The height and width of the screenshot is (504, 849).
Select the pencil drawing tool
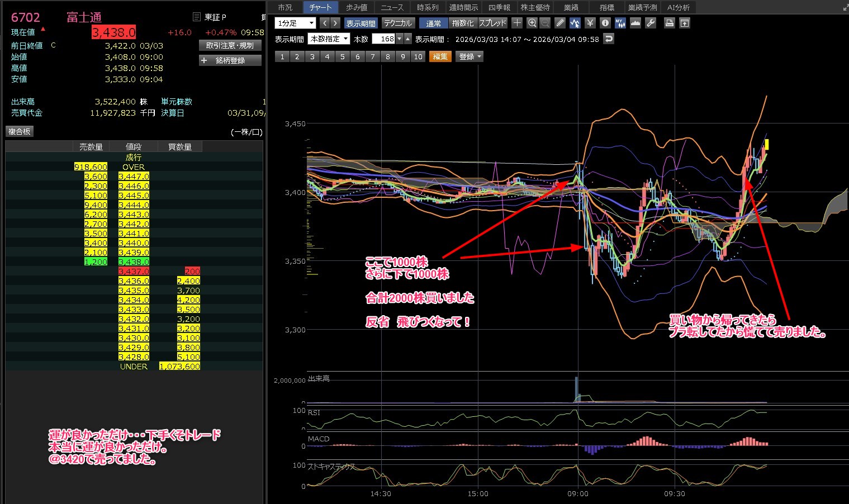(560, 23)
